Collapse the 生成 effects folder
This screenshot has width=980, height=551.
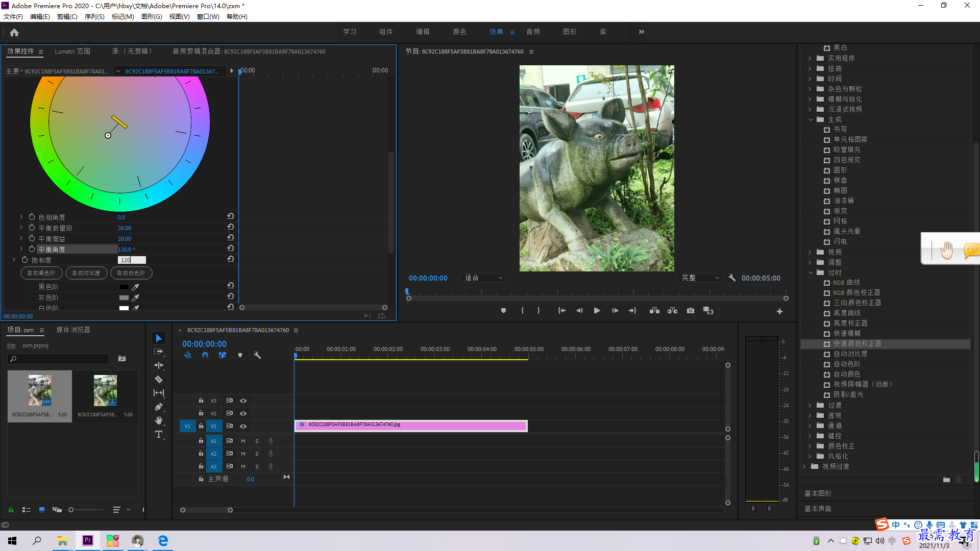[x=810, y=120]
